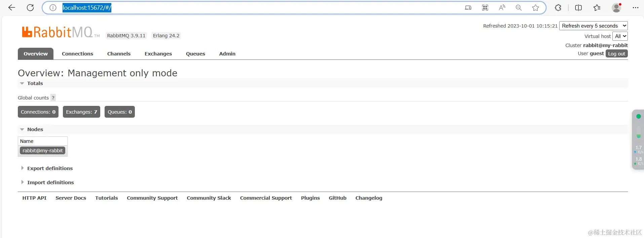
Task: Open the Community Slack link
Action: click(209, 198)
